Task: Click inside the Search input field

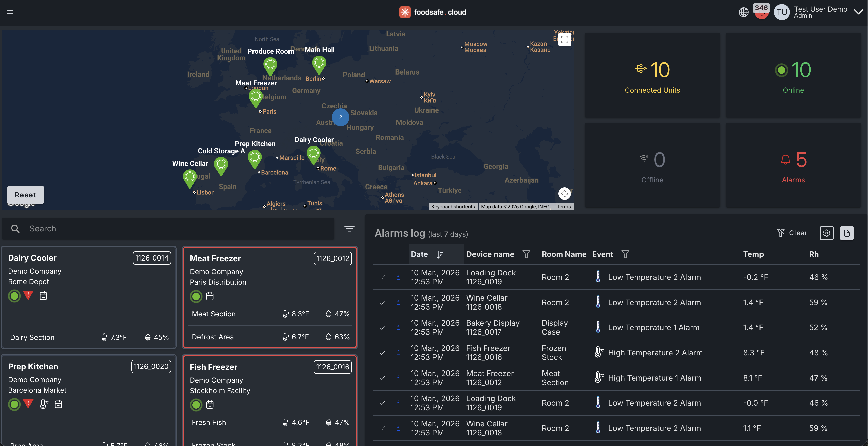Action: click(135, 228)
